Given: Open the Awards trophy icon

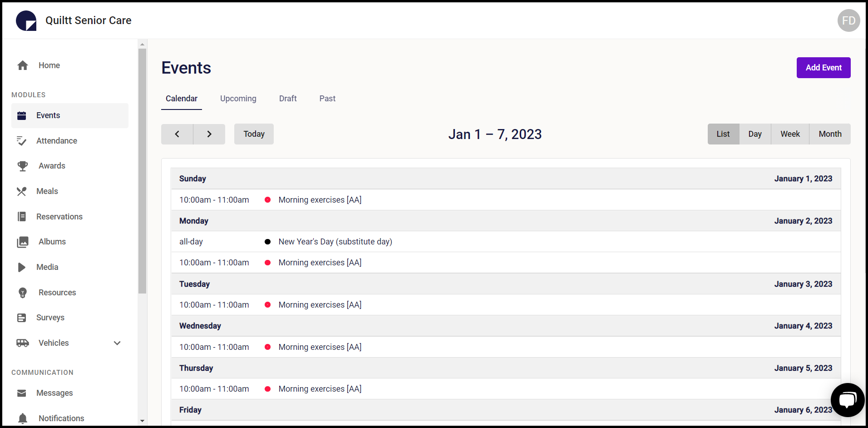Looking at the screenshot, I should [x=21, y=166].
